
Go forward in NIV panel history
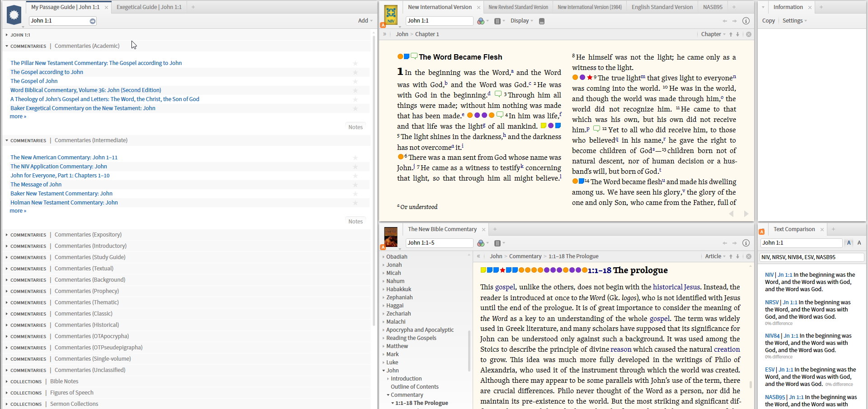tap(735, 21)
